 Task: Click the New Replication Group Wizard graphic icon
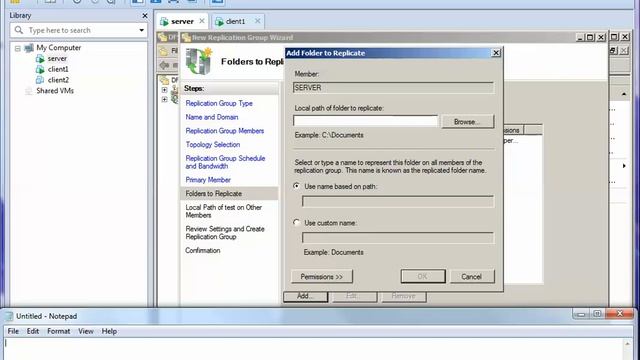coord(199,61)
